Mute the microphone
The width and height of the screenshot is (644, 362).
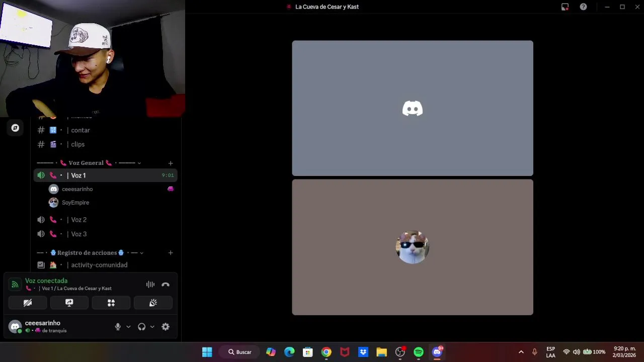(118, 327)
